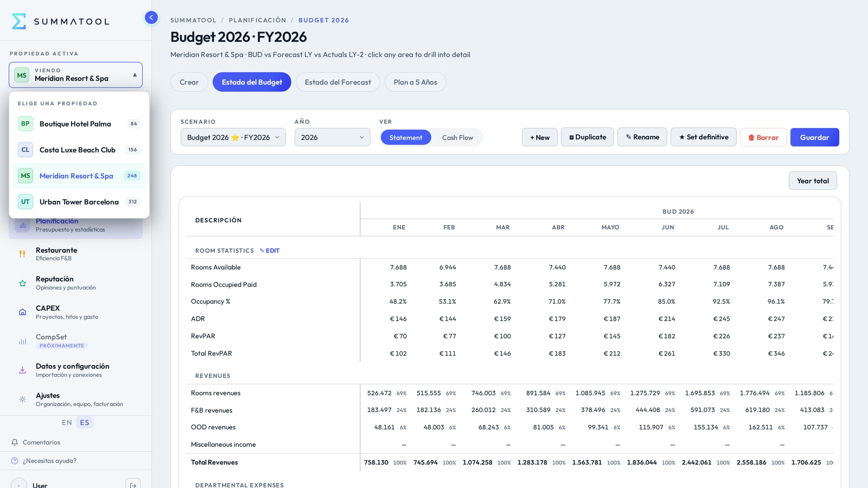Viewport: 868px width, 488px height.
Task: Click the Ajustes gear icon
Action: (22, 399)
